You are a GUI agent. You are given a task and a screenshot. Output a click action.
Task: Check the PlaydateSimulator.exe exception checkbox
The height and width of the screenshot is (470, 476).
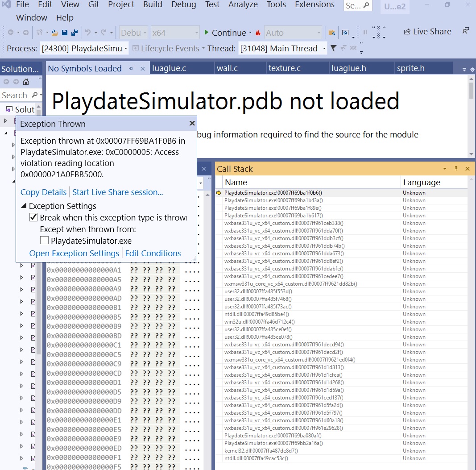tap(44, 241)
